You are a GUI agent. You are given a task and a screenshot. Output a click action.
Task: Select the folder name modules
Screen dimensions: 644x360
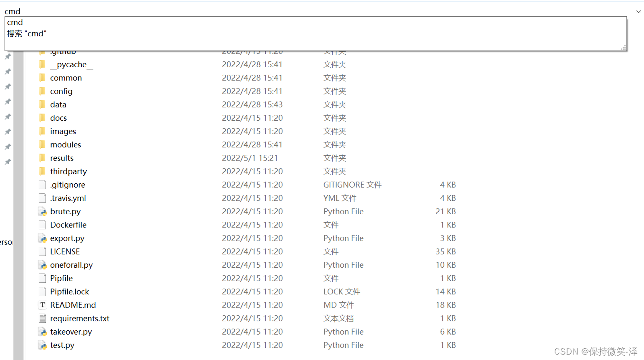click(x=66, y=144)
